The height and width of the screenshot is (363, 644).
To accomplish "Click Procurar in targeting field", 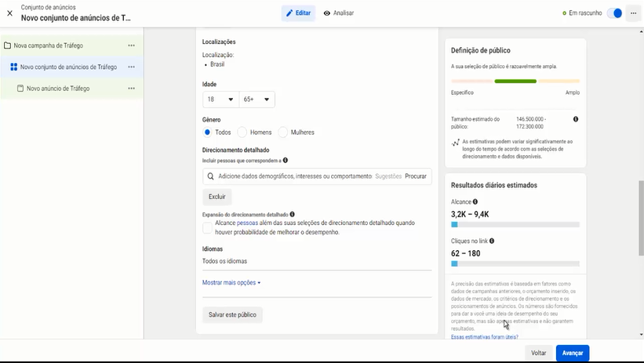I will [x=416, y=176].
